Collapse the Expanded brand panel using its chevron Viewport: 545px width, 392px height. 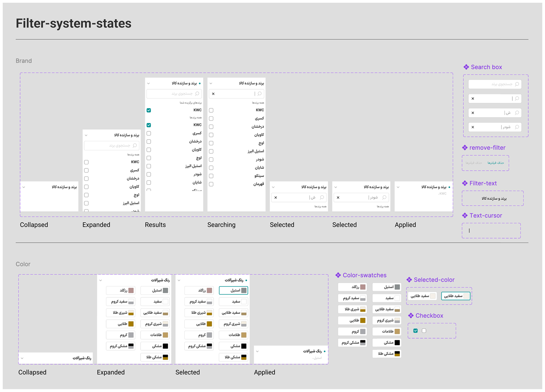click(x=86, y=135)
